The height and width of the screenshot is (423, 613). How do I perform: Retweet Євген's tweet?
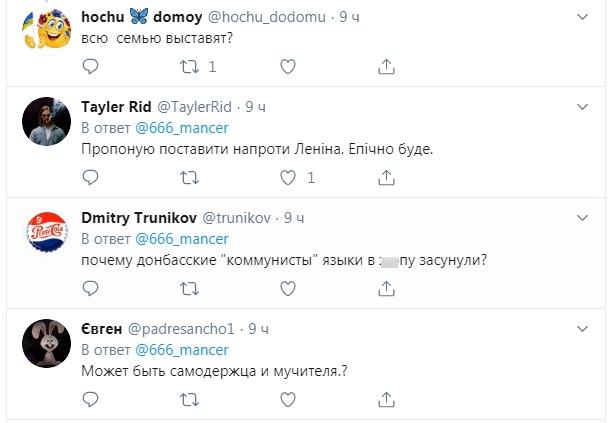(x=187, y=400)
